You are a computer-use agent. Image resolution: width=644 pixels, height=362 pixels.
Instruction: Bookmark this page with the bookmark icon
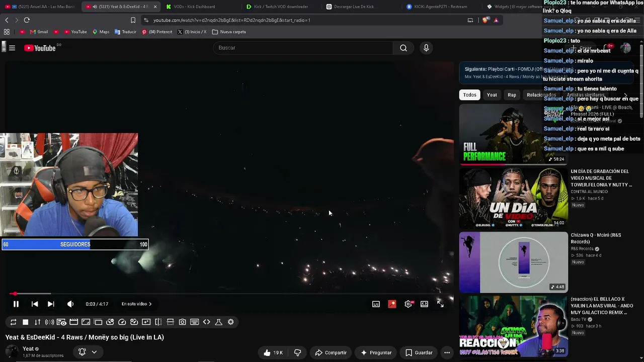pyautogui.click(x=133, y=20)
